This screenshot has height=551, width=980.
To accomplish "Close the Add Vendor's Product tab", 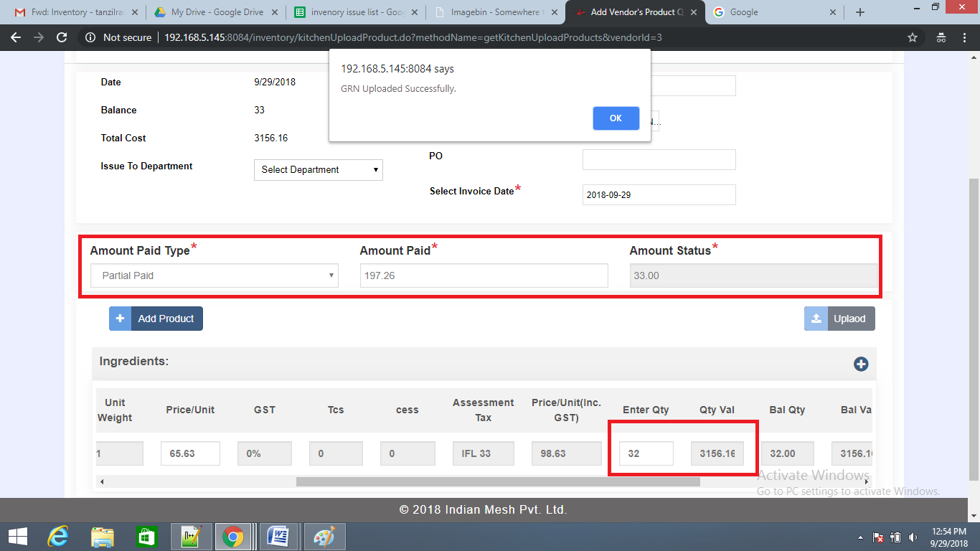I will coord(694,12).
